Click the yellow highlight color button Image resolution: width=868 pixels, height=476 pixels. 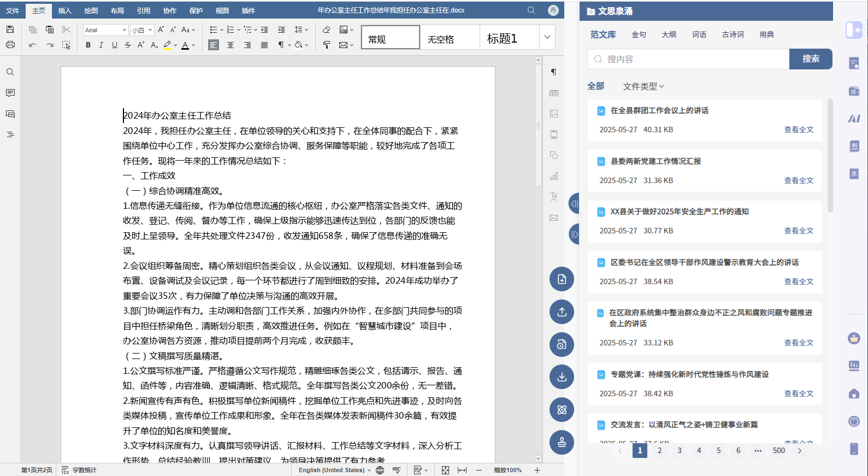click(167, 45)
